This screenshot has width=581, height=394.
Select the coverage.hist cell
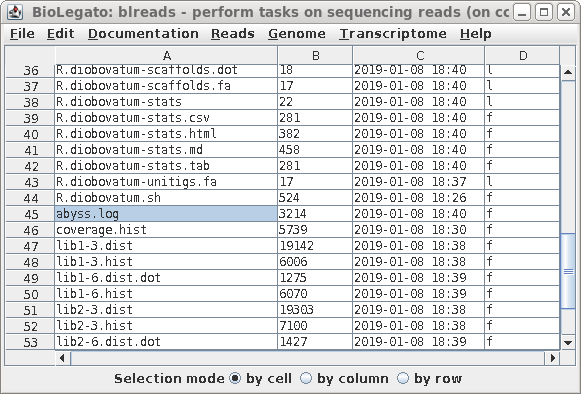(x=166, y=230)
